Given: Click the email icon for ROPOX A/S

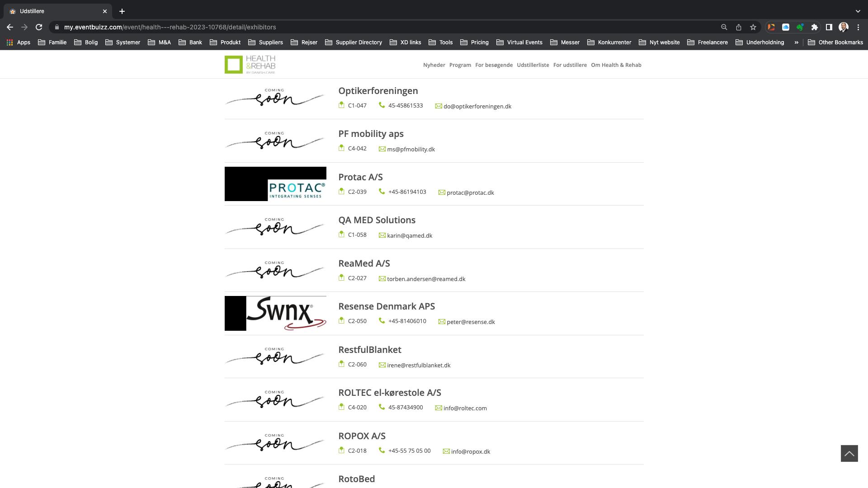Looking at the screenshot, I should [x=446, y=451].
